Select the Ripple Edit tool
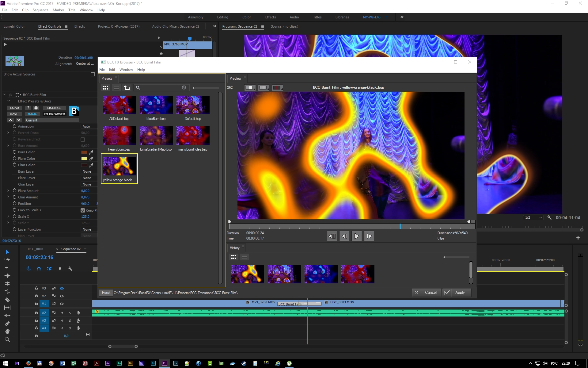The width and height of the screenshot is (588, 368). coord(7,268)
